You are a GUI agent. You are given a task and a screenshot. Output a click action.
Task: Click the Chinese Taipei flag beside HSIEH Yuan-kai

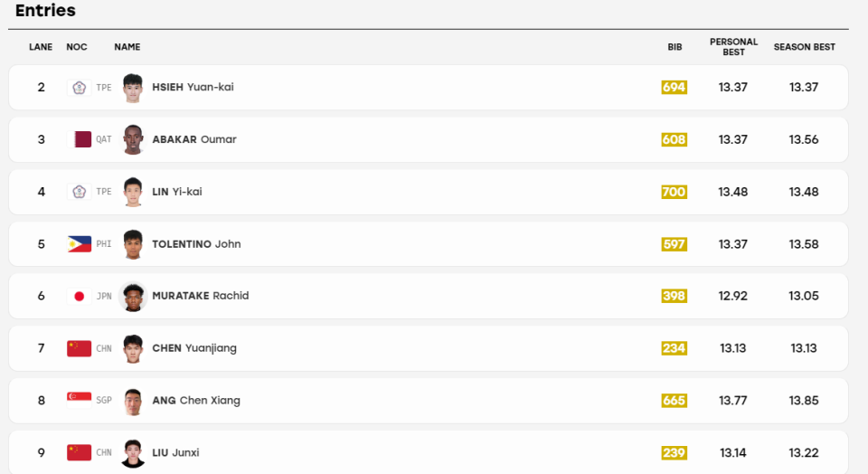point(80,88)
